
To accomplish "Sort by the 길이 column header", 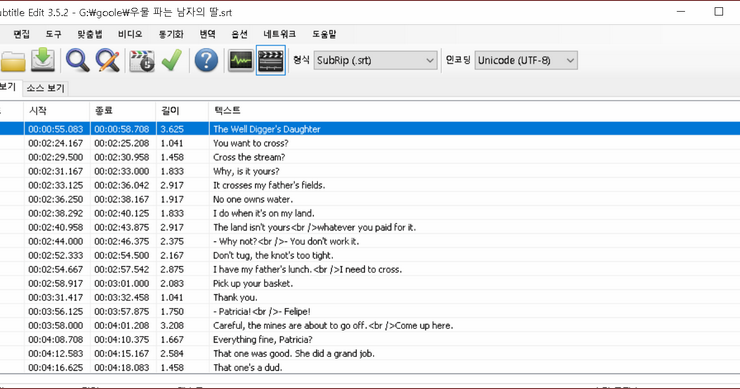I will pyautogui.click(x=182, y=110).
